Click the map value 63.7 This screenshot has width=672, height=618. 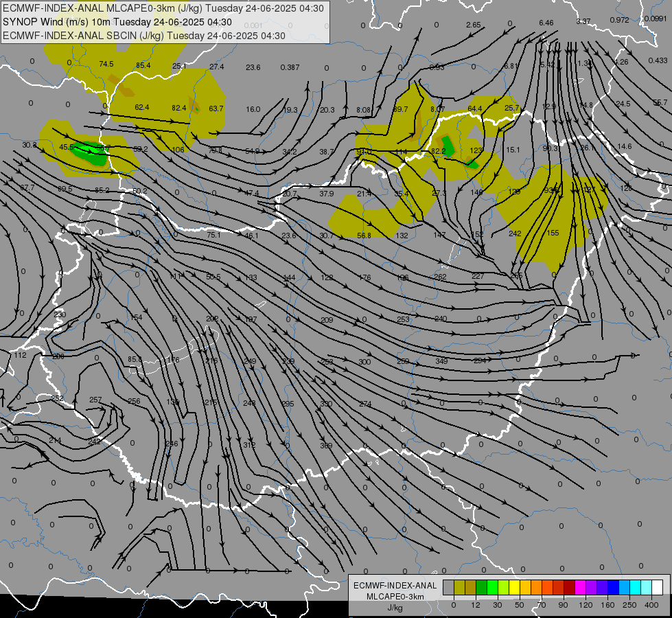[216, 108]
